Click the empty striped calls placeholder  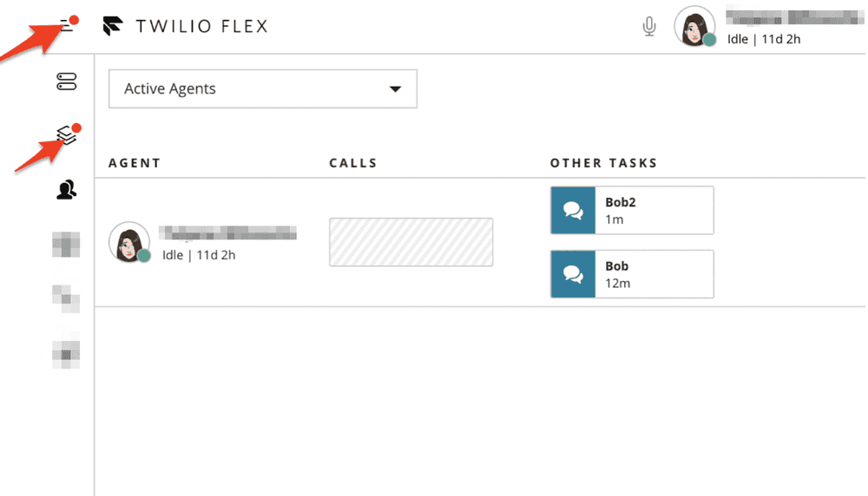coord(411,242)
